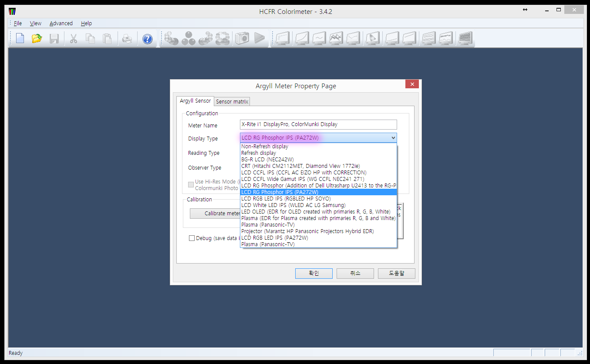Click the 확인 (OK) button
The height and width of the screenshot is (364, 590).
pyautogui.click(x=314, y=274)
